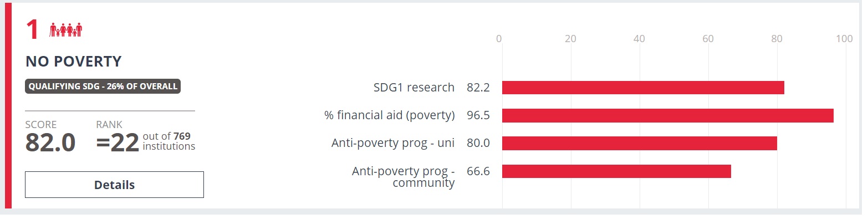868x224 pixels.
Task: Click the Anti-poverty prog - community label
Action: (x=404, y=176)
